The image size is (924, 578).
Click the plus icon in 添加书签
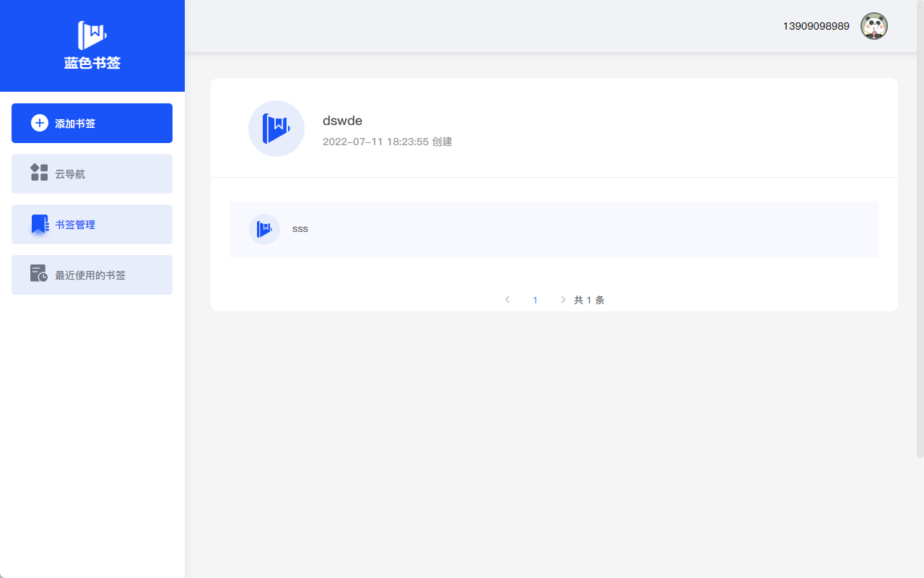40,123
